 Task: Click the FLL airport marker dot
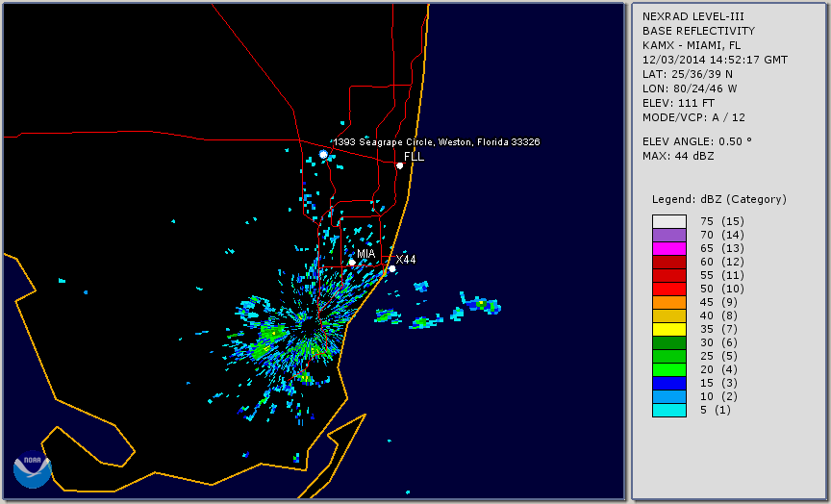400,165
